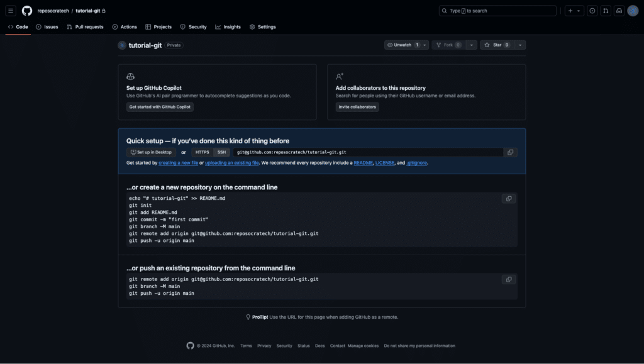Open the create new plus menu
The image size is (644, 364).
pos(570,11)
